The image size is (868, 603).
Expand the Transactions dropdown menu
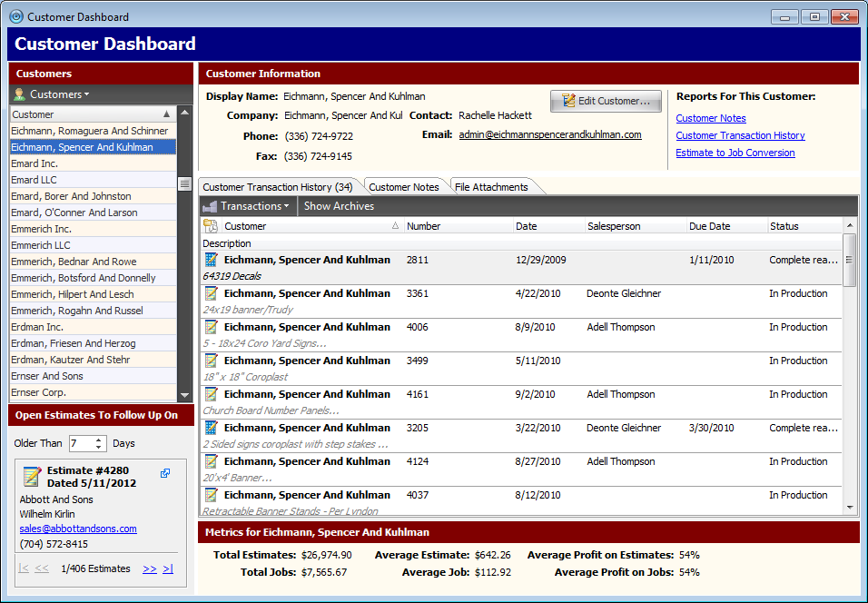254,206
